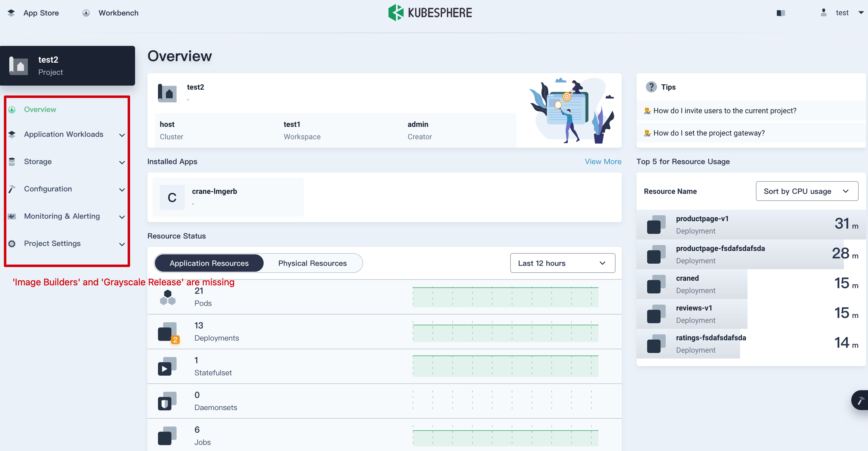This screenshot has width=868, height=451.
Task: Click the floating toolbox hammer icon
Action: click(x=860, y=400)
